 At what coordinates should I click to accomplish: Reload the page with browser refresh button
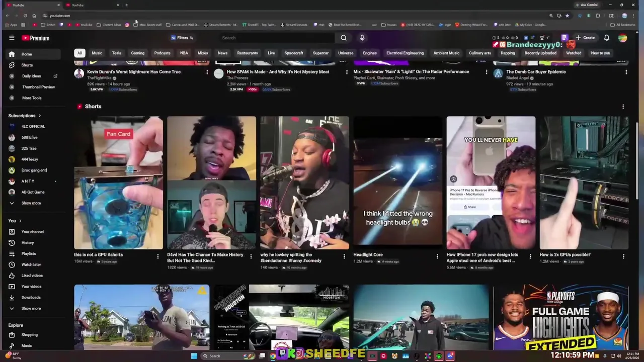(x=25, y=16)
